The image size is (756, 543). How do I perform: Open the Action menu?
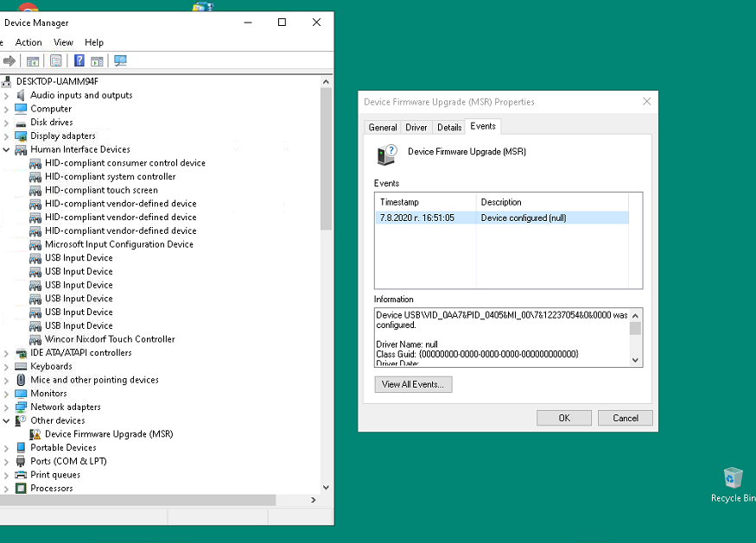[29, 42]
